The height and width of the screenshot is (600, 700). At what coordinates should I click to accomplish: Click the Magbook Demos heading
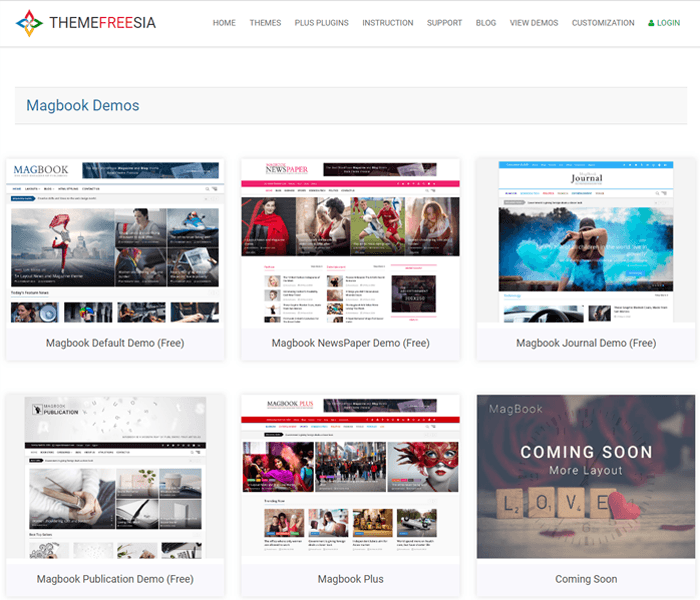coord(83,105)
